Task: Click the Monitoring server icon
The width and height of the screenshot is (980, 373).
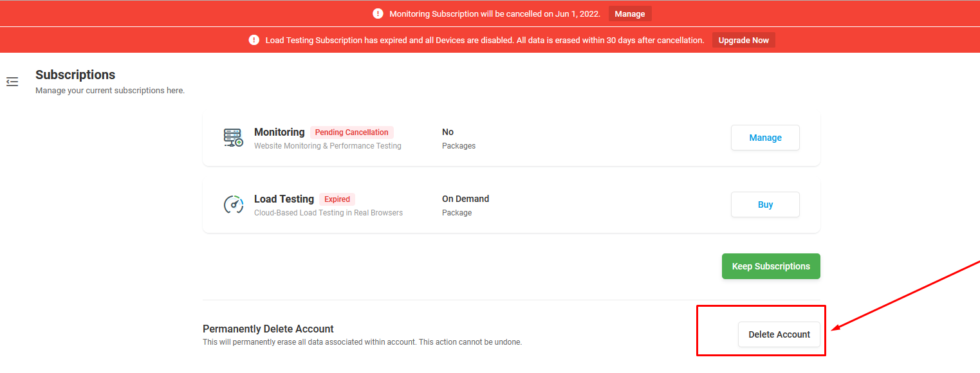Action: click(234, 138)
